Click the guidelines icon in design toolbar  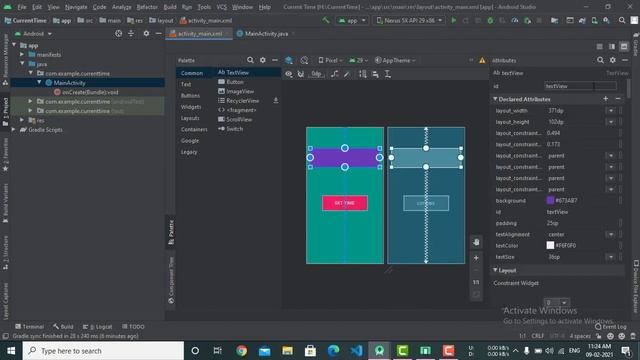(388, 74)
